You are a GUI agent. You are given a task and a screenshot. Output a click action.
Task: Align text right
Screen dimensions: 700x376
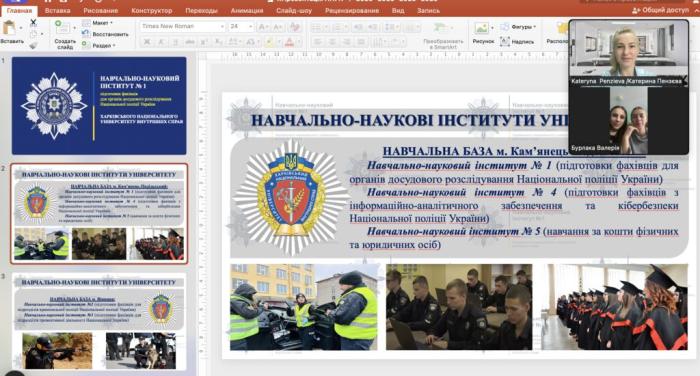pyautogui.click(x=346, y=42)
